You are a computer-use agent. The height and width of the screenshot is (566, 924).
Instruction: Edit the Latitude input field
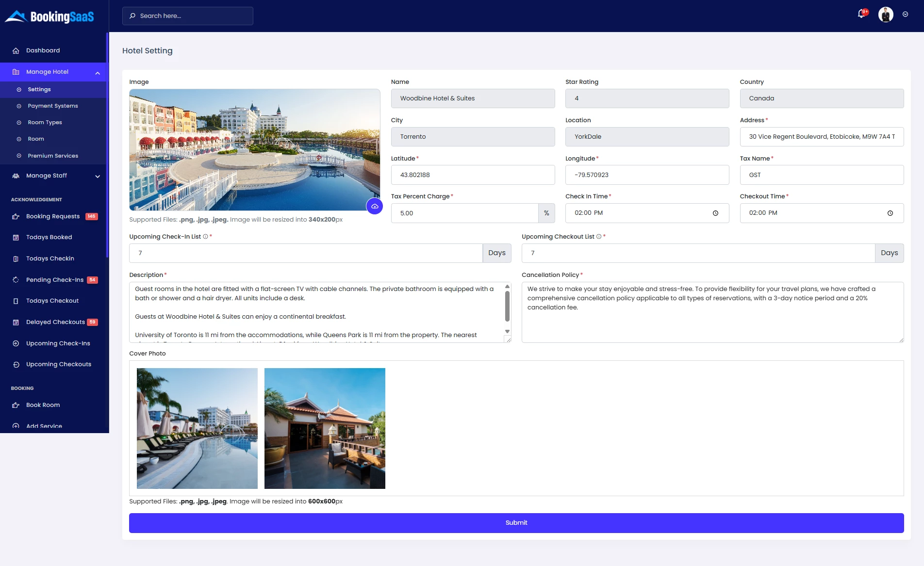472,175
